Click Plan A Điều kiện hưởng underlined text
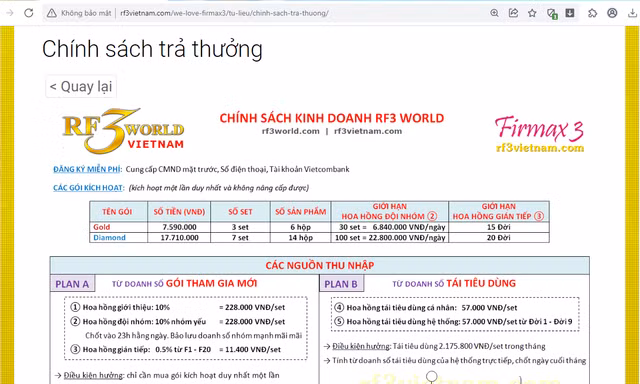 pyautogui.click(x=93, y=375)
